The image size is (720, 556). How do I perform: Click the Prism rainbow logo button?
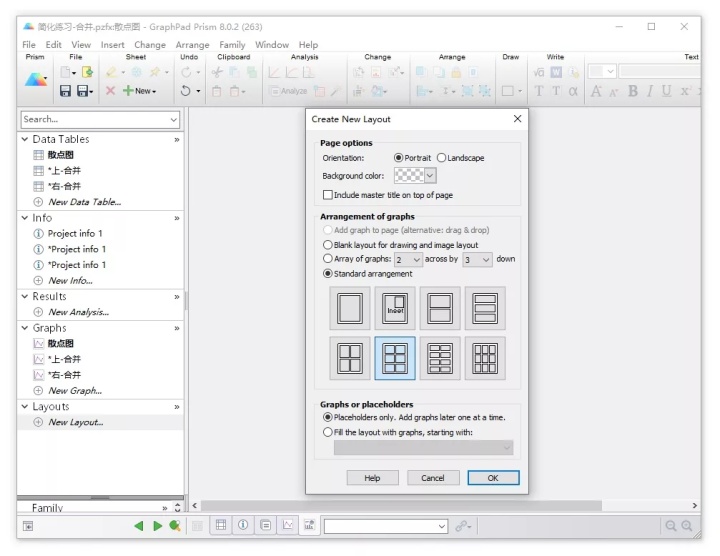(36, 80)
